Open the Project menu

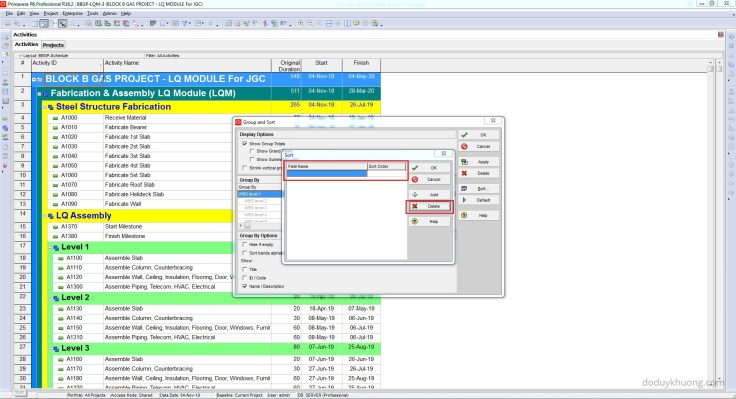51,14
